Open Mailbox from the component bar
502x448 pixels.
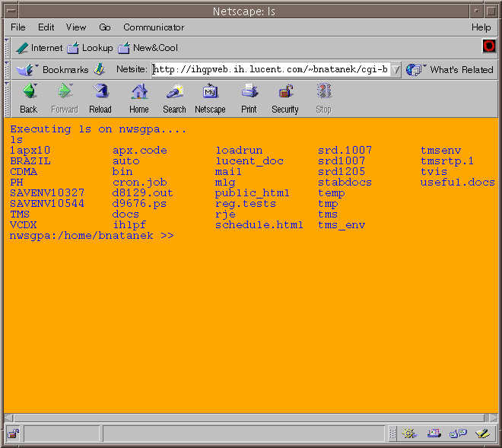pos(434,434)
